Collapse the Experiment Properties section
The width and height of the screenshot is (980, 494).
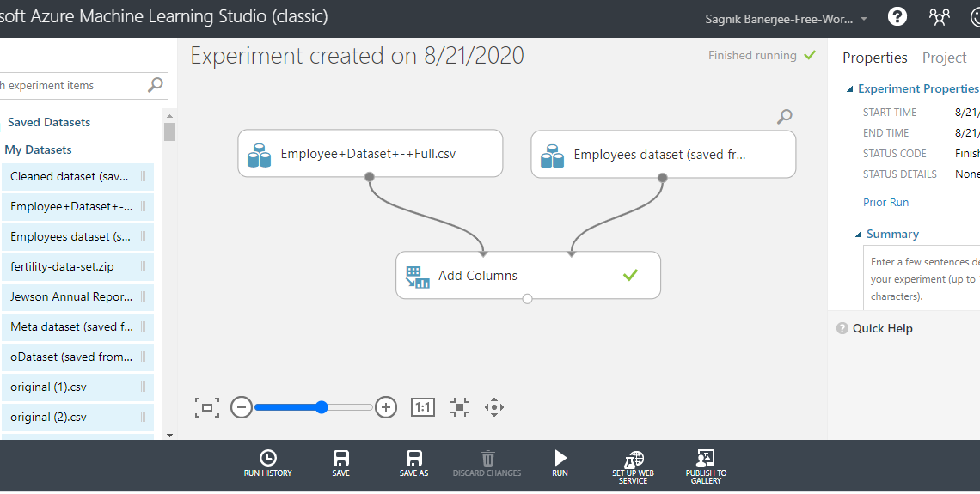tap(850, 89)
